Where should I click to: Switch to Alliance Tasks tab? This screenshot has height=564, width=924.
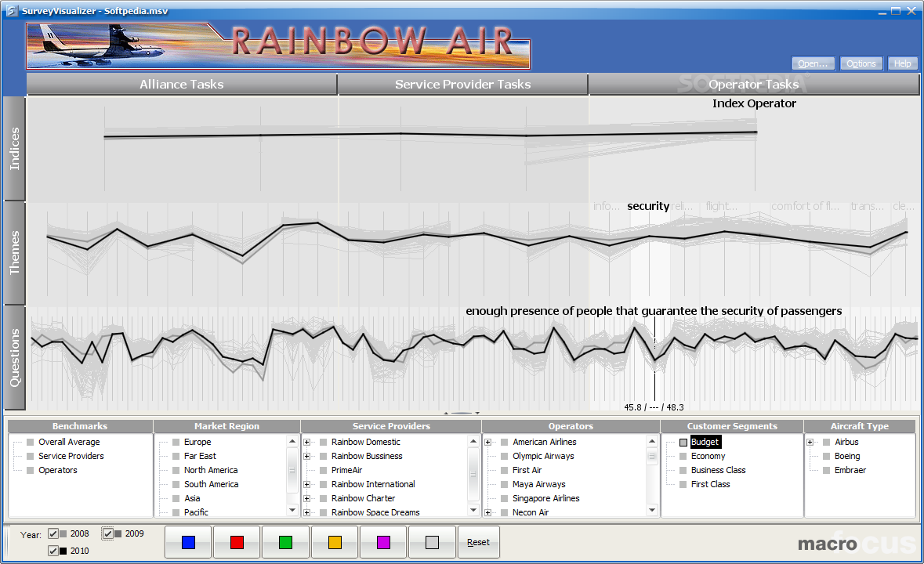pos(182,84)
